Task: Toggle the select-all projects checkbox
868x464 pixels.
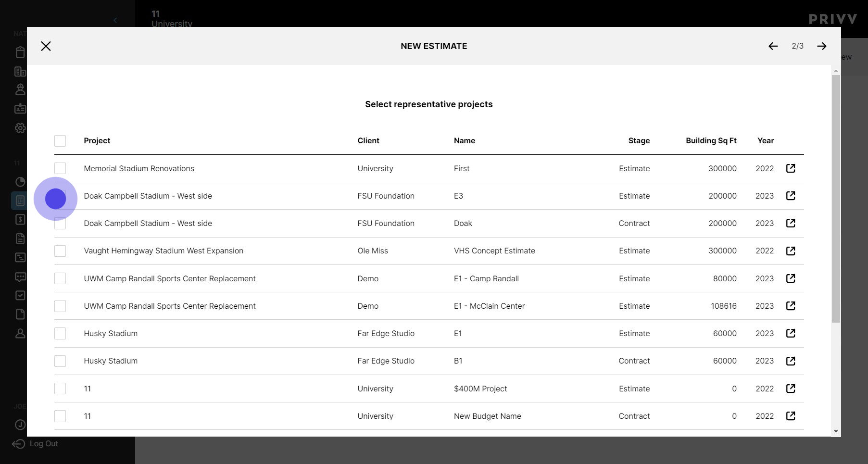Action: (60, 141)
